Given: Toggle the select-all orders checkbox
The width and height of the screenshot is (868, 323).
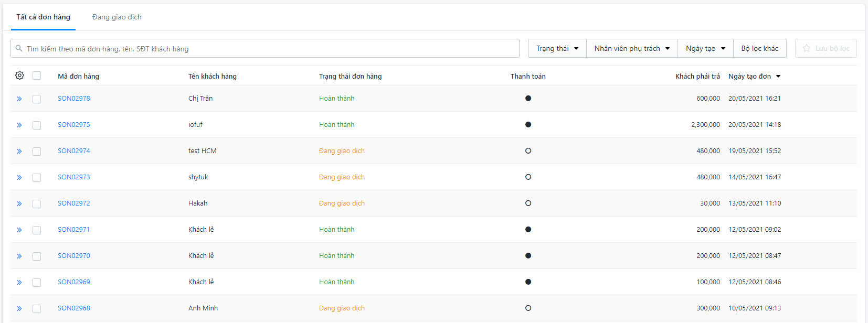Looking at the screenshot, I should tap(37, 76).
